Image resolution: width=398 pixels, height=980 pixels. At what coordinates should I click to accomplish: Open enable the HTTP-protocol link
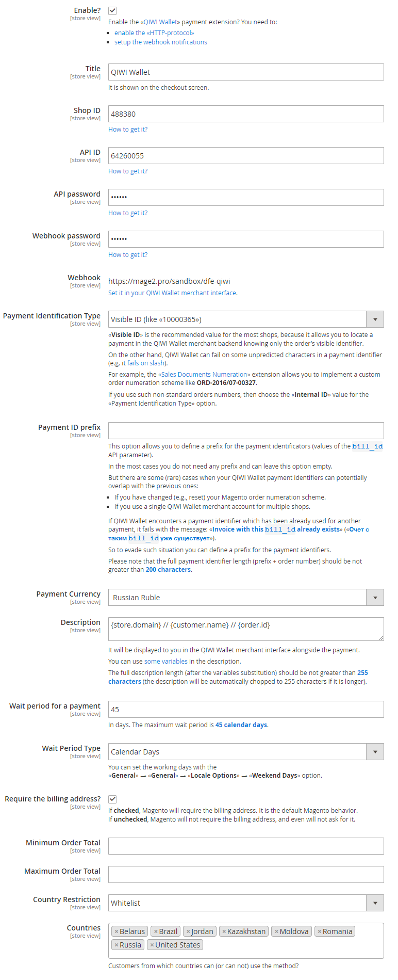click(x=154, y=33)
